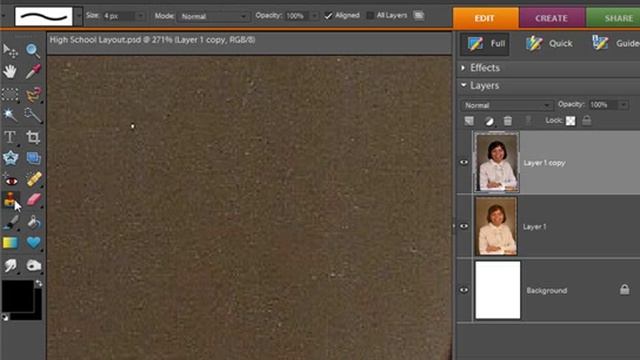Select the Straighten tool
640x360 pixels.
[33, 158]
